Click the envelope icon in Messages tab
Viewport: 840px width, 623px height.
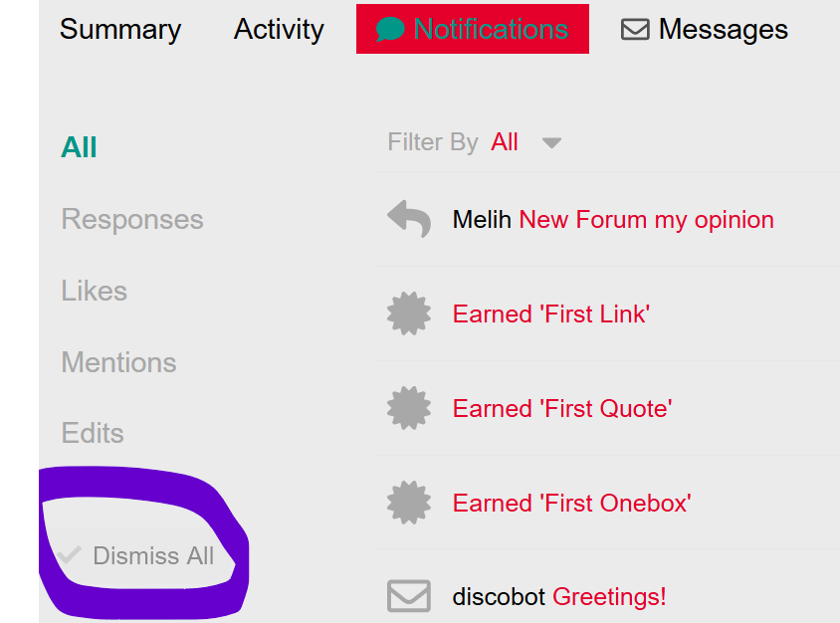click(635, 29)
